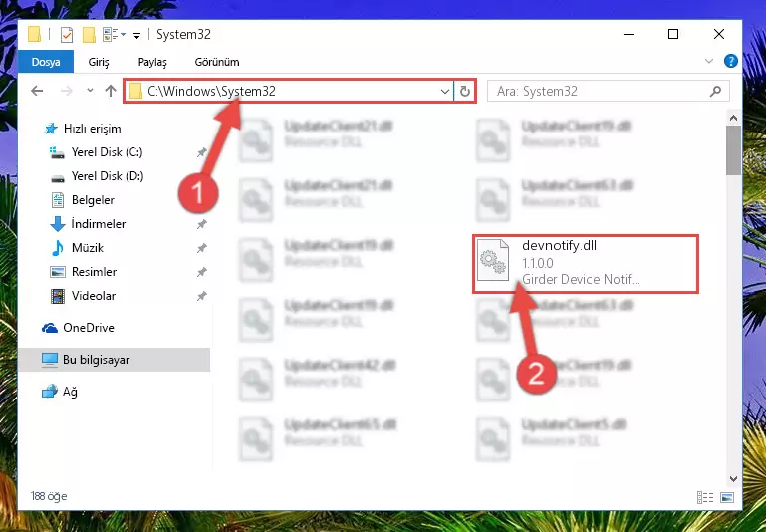Close the System32 window
Screen dimensions: 766x532
click(x=718, y=34)
